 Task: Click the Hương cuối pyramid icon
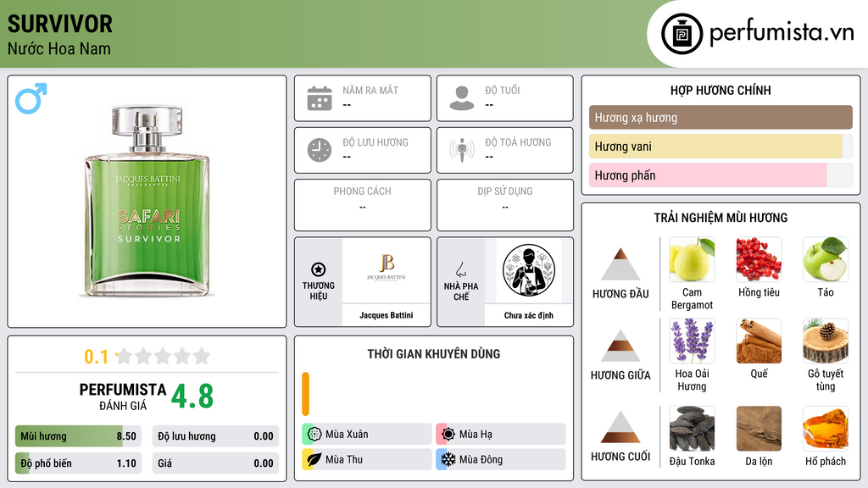click(x=620, y=427)
